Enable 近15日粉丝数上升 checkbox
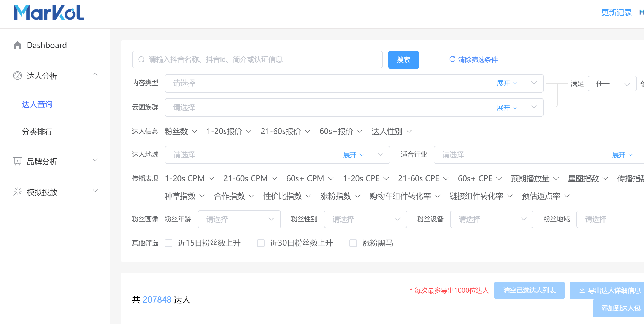This screenshot has height=324, width=644. tap(169, 243)
